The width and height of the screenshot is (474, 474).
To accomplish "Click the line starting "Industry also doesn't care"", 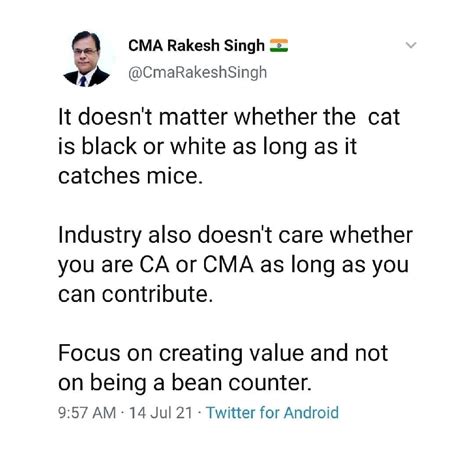I will (235, 235).
